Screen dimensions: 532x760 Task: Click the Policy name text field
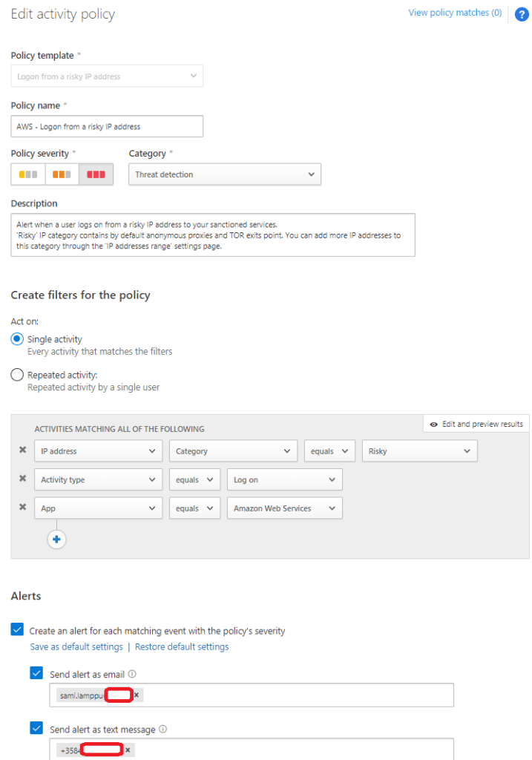tap(107, 127)
